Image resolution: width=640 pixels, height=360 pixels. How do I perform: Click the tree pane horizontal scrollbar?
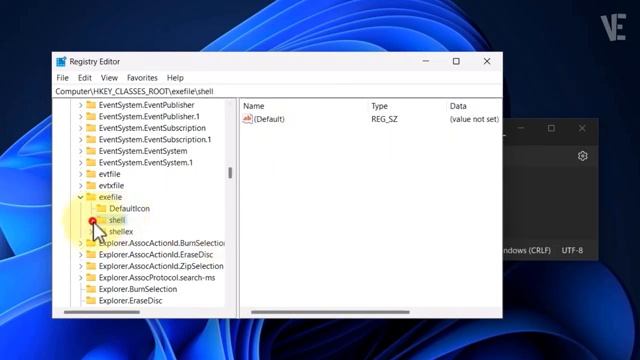pyautogui.click(x=102, y=312)
